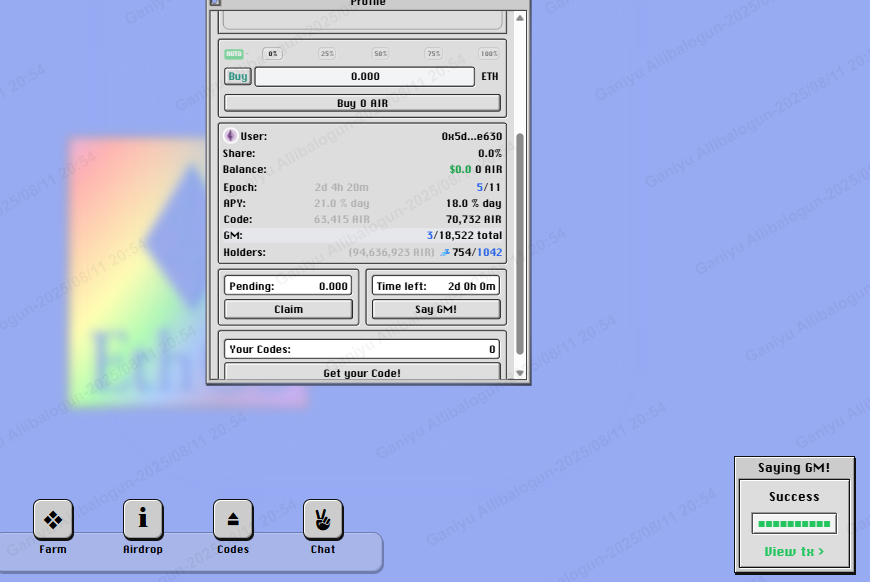The image size is (870, 582).
Task: Select the 100% amount preset
Action: (489, 54)
